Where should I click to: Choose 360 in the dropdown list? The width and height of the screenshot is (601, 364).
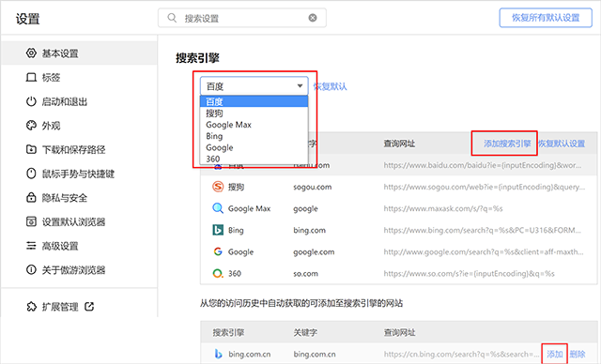click(254, 159)
